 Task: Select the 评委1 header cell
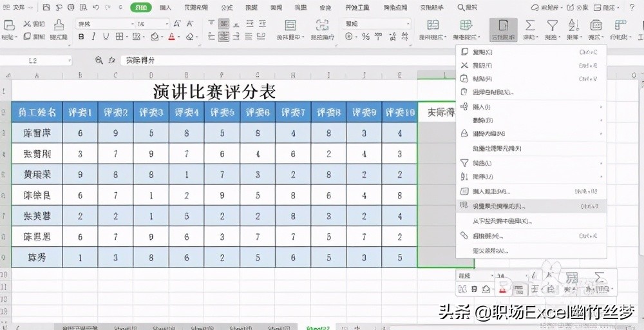(x=80, y=112)
